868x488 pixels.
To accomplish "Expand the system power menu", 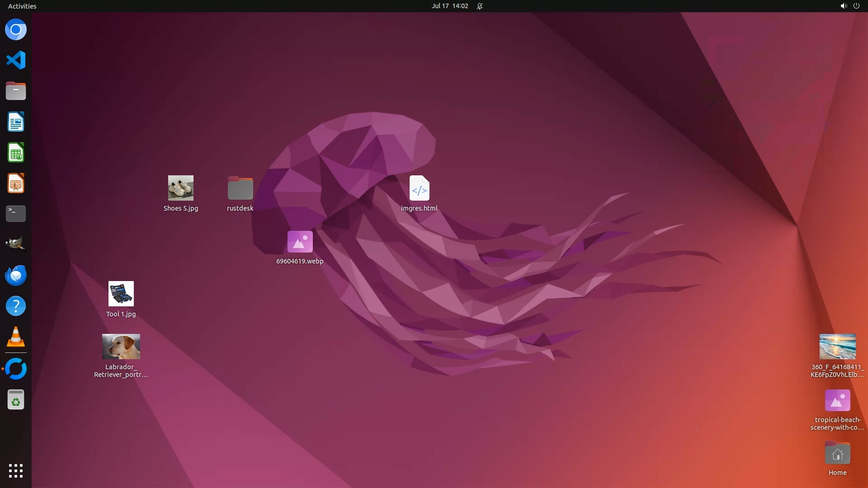I will coord(856,6).
